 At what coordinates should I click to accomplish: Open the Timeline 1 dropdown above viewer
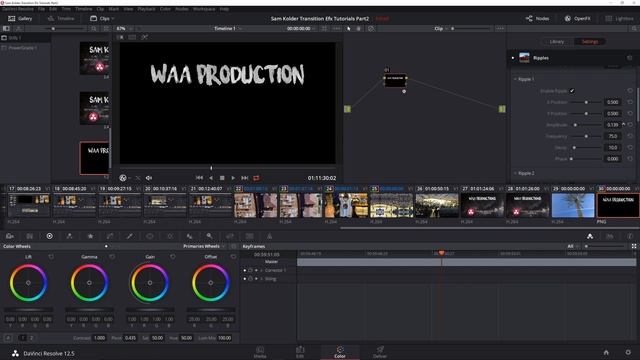[227, 29]
